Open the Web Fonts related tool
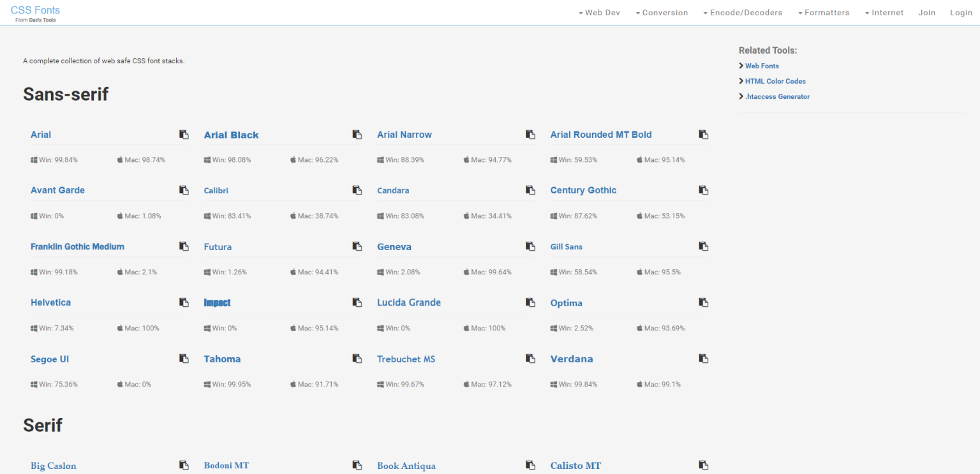 (762, 66)
